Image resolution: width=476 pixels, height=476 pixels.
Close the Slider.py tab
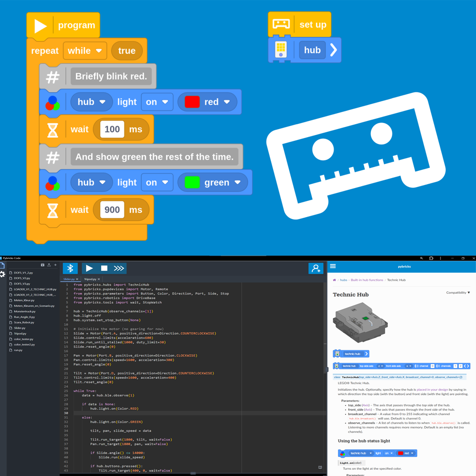(x=77, y=279)
